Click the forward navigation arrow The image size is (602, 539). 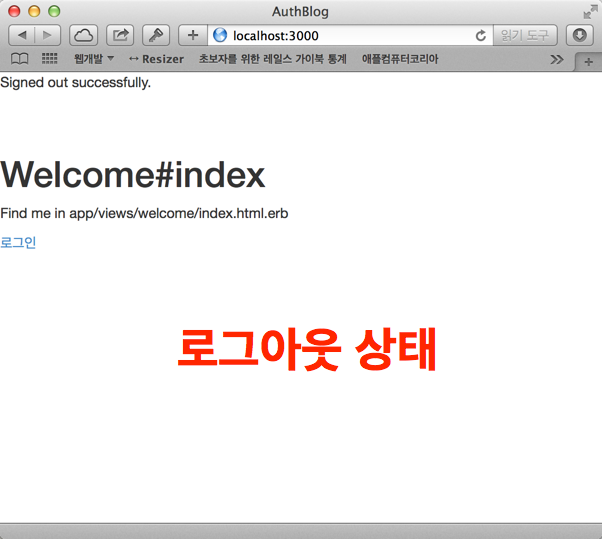click(x=47, y=35)
